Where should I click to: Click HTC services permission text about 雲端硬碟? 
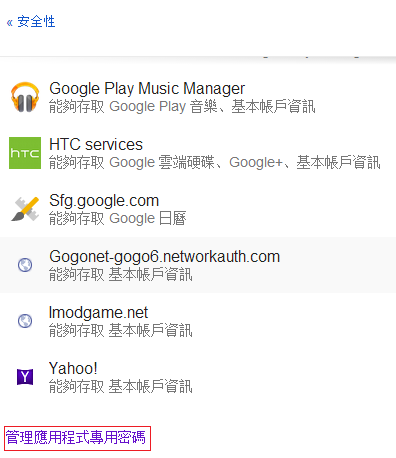point(215,163)
